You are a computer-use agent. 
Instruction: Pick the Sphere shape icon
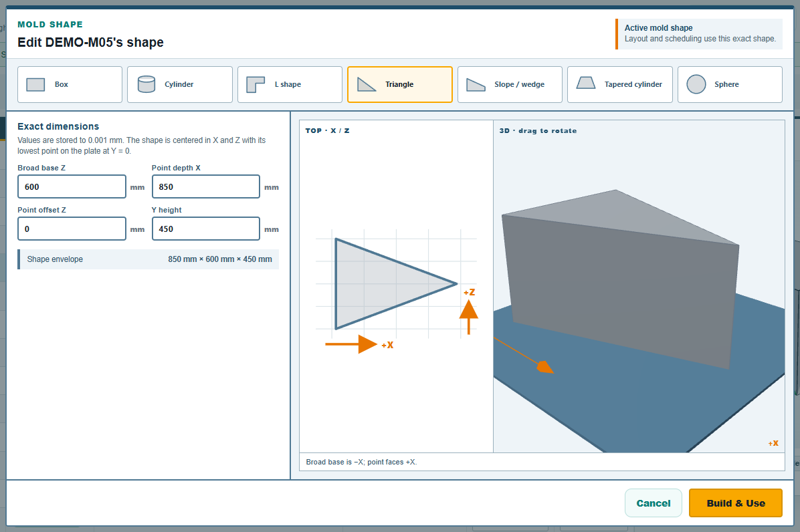696,85
